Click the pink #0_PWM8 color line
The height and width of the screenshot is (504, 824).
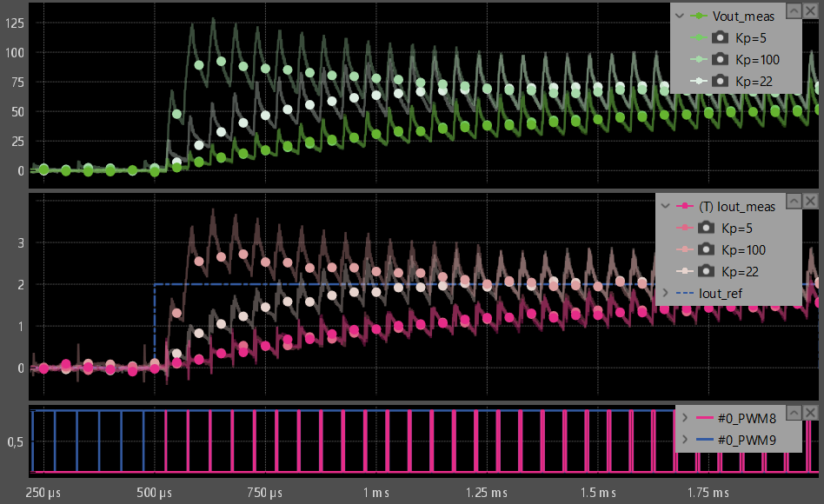704,418
